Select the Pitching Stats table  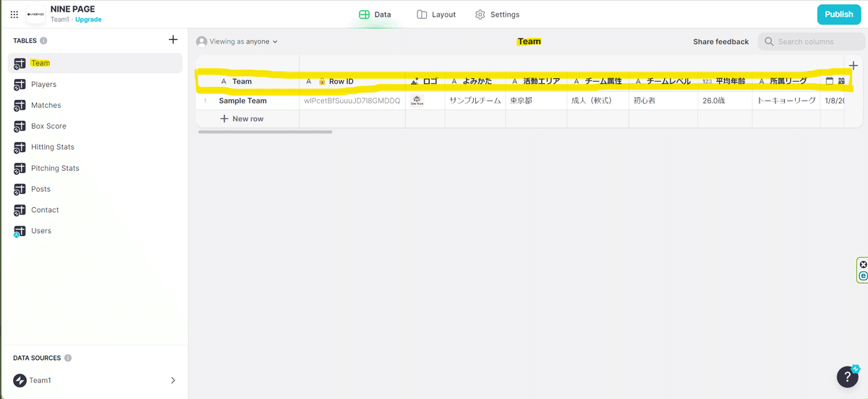coord(95,168)
